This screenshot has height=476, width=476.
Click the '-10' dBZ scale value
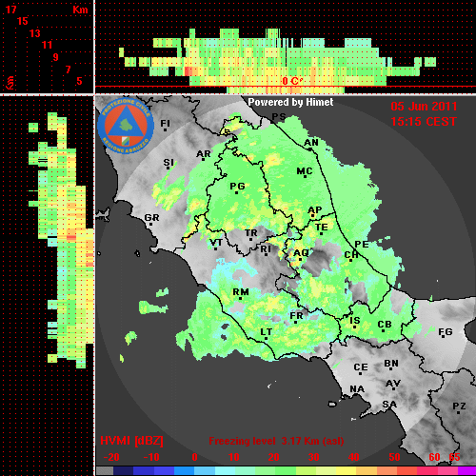pyautogui.click(x=151, y=457)
